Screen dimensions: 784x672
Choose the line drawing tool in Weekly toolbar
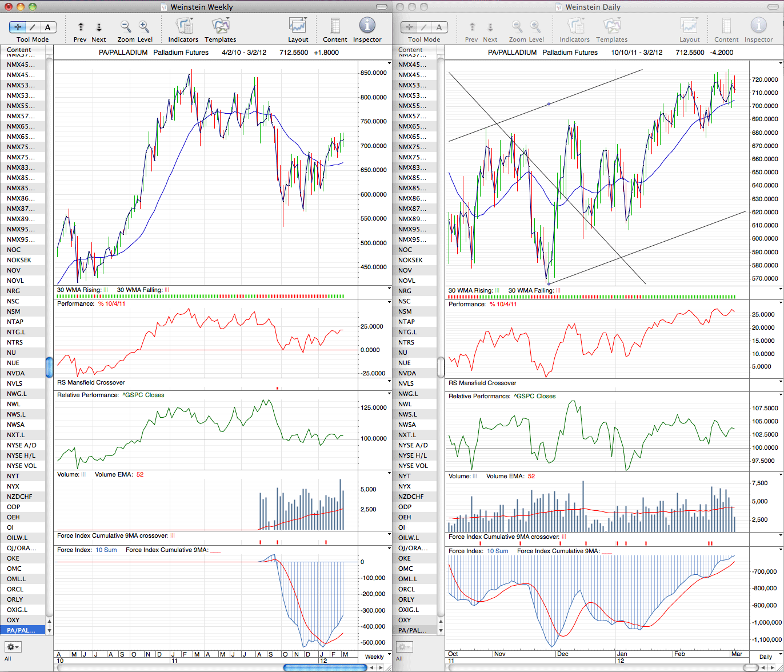pos(33,27)
